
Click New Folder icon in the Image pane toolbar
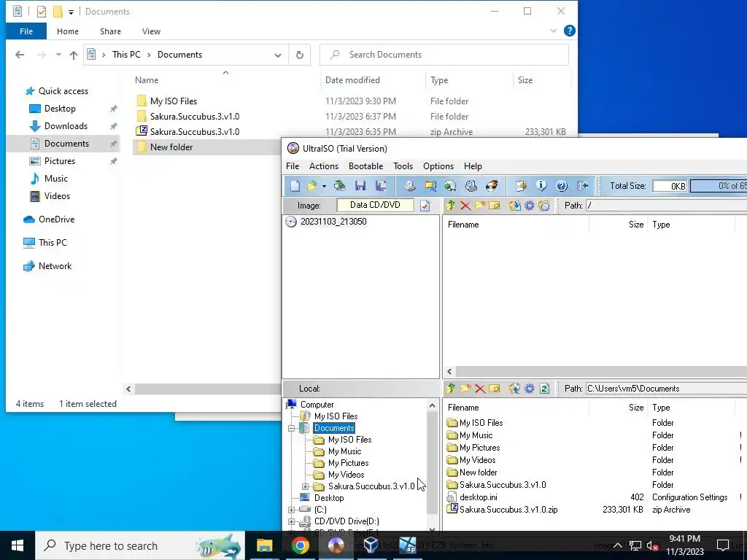point(480,205)
